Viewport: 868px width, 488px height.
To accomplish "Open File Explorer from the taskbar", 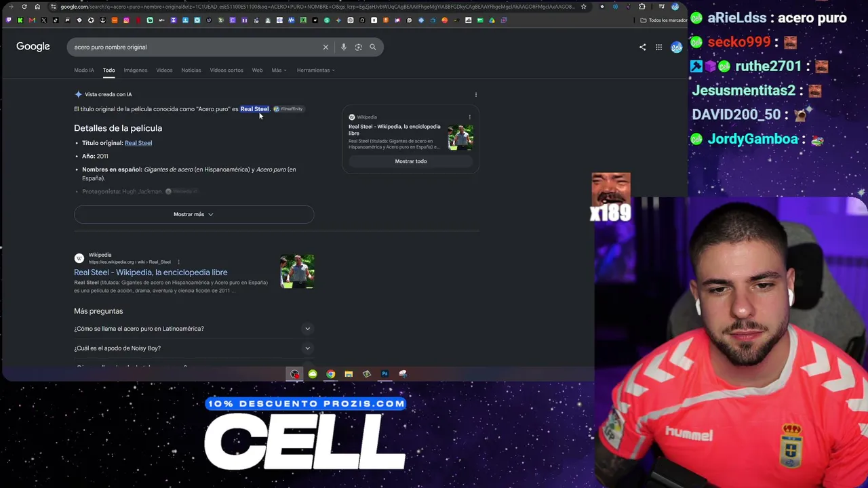I will (x=349, y=373).
